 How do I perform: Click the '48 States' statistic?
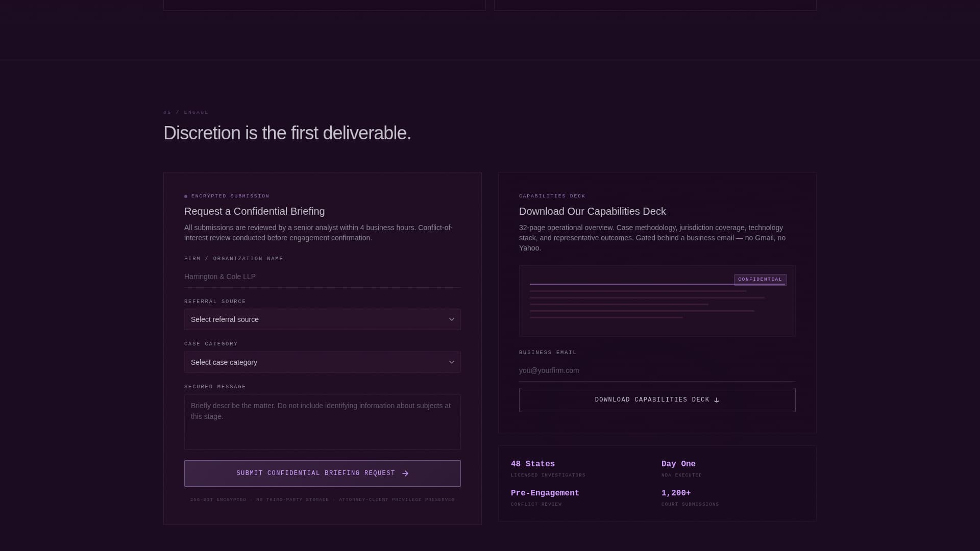click(532, 464)
